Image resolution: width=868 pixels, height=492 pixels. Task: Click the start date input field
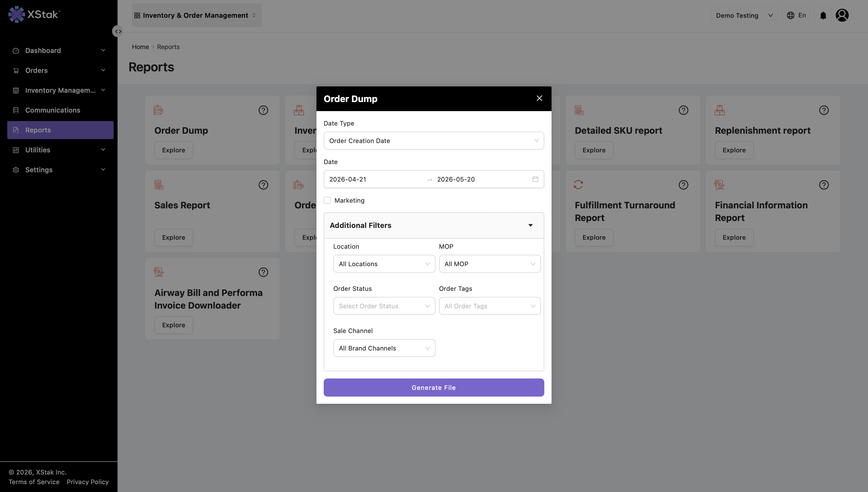pyautogui.click(x=375, y=179)
